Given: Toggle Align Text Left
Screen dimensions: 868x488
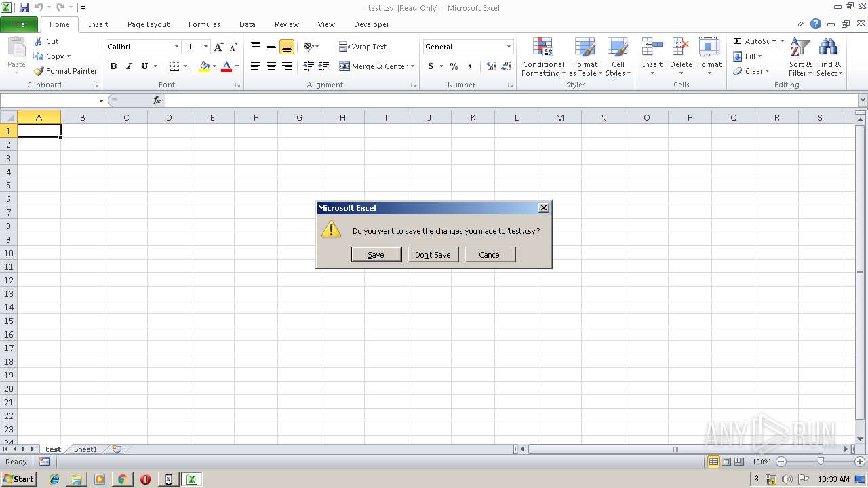Looking at the screenshot, I should tap(256, 66).
